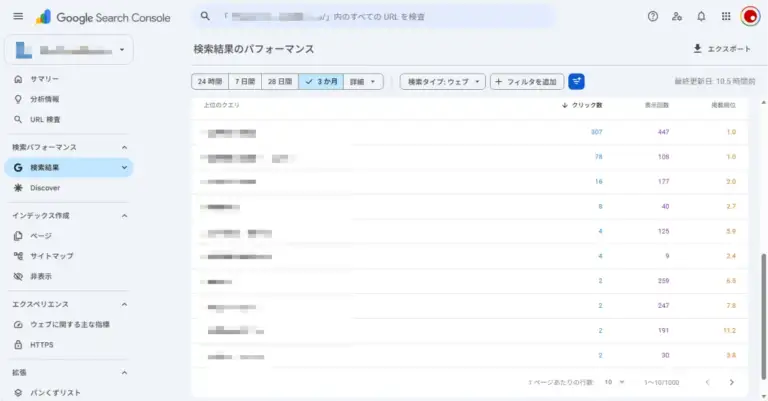Click the sort arrow next to クリック数

(x=565, y=105)
